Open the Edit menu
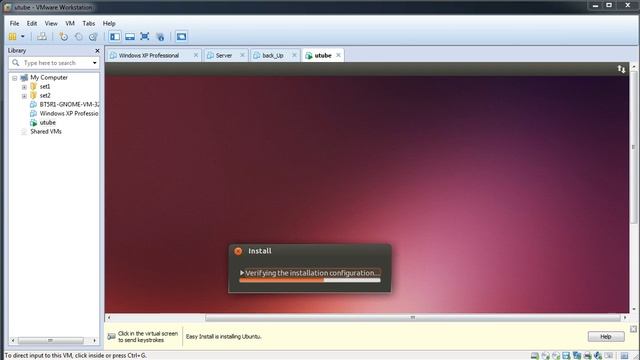The height and width of the screenshot is (360, 640). 32,23
